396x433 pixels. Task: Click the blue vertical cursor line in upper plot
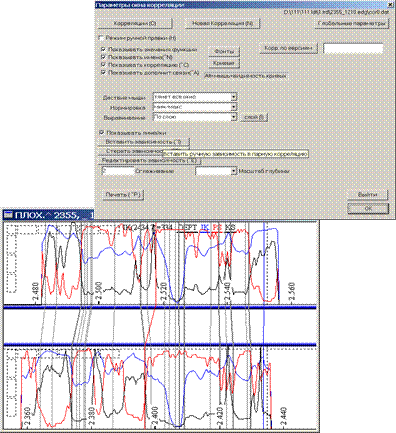[264, 263]
